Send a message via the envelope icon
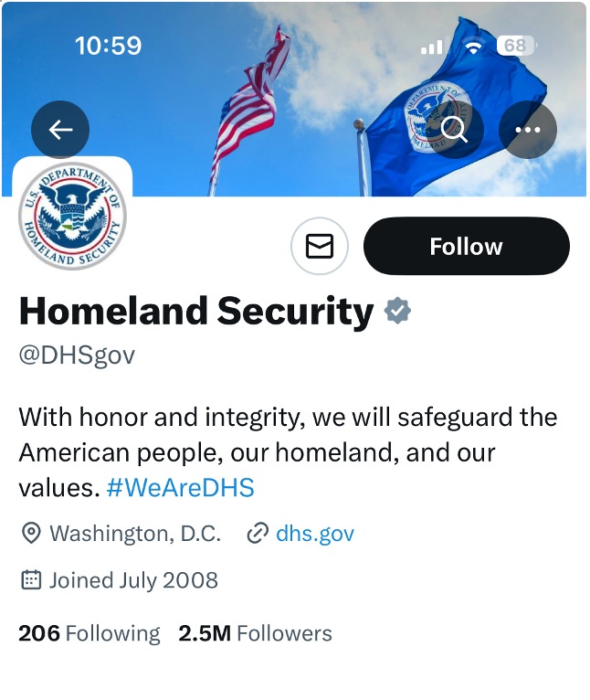 point(320,246)
